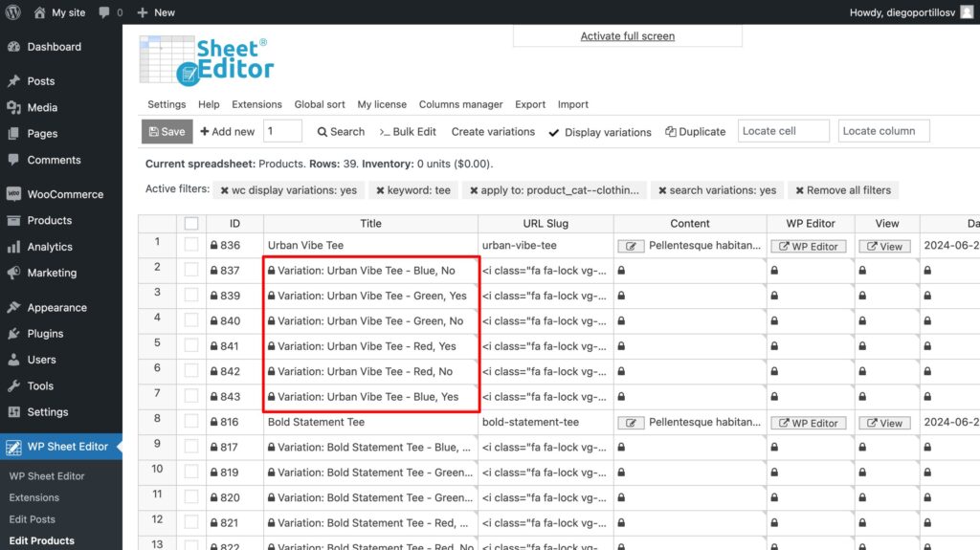Open My site home icon

39,11
